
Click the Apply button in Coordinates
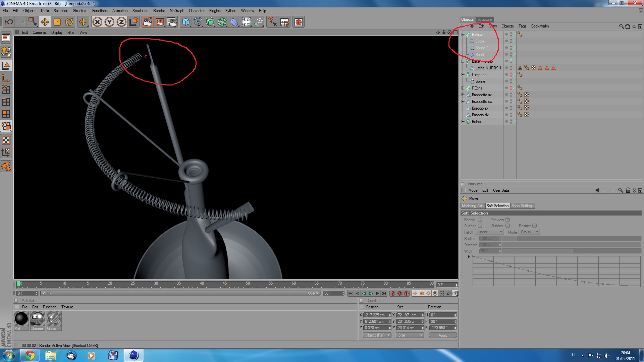pos(443,335)
